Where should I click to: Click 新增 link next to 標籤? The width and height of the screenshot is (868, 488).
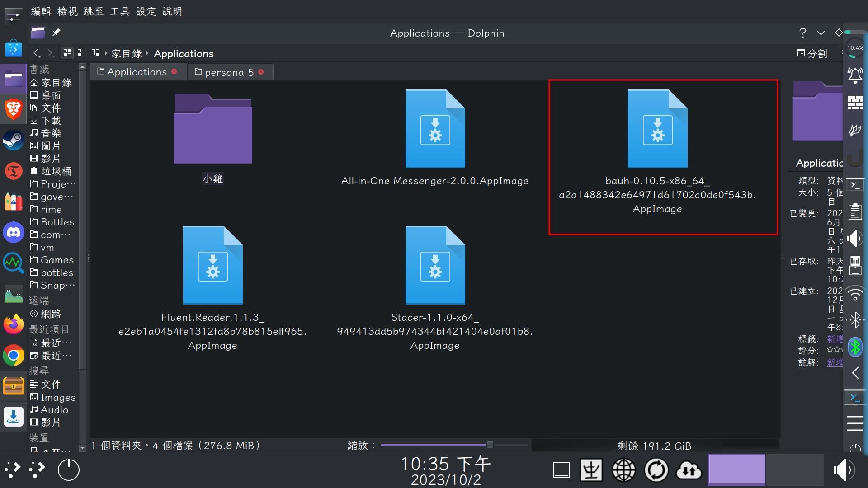pos(834,339)
